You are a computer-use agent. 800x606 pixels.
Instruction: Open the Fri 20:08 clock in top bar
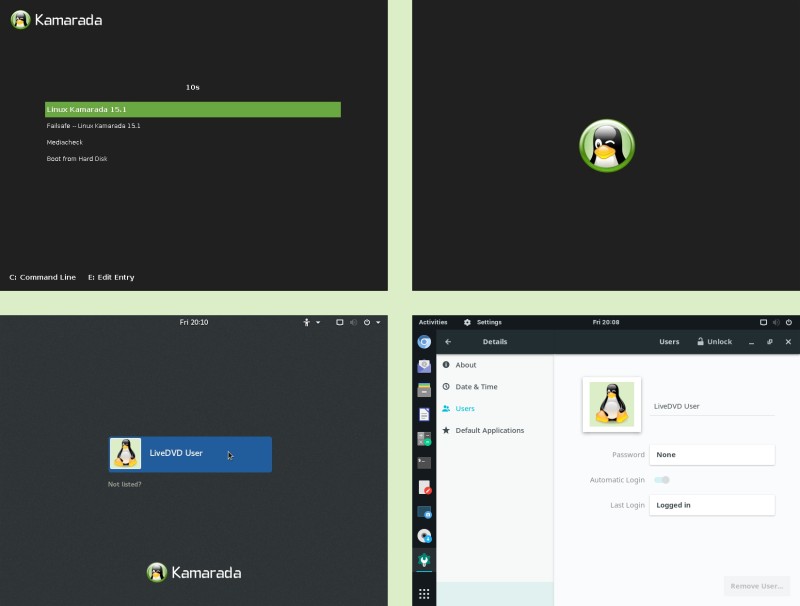coord(606,322)
